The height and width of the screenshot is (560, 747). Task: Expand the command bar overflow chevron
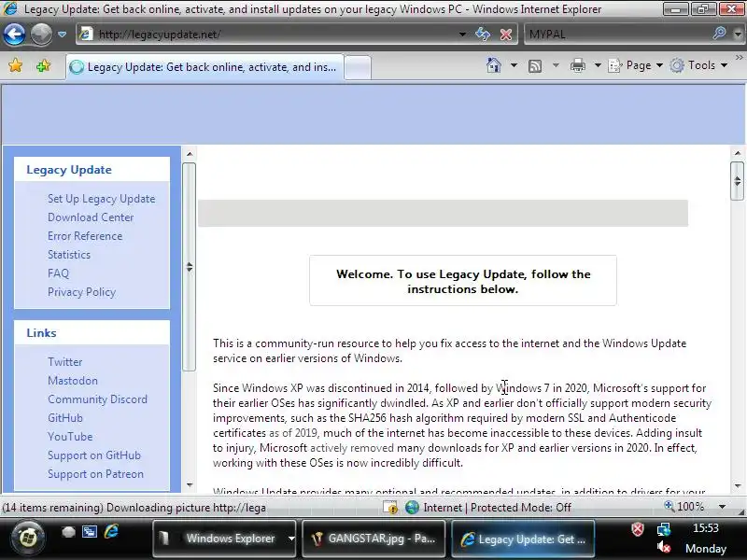pos(740,58)
